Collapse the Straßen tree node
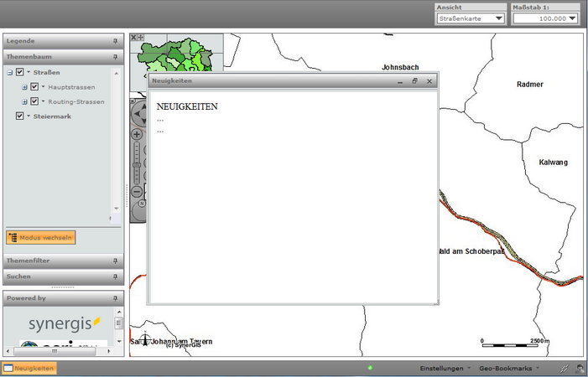Screen dimensions: 588x377 tap(10, 73)
